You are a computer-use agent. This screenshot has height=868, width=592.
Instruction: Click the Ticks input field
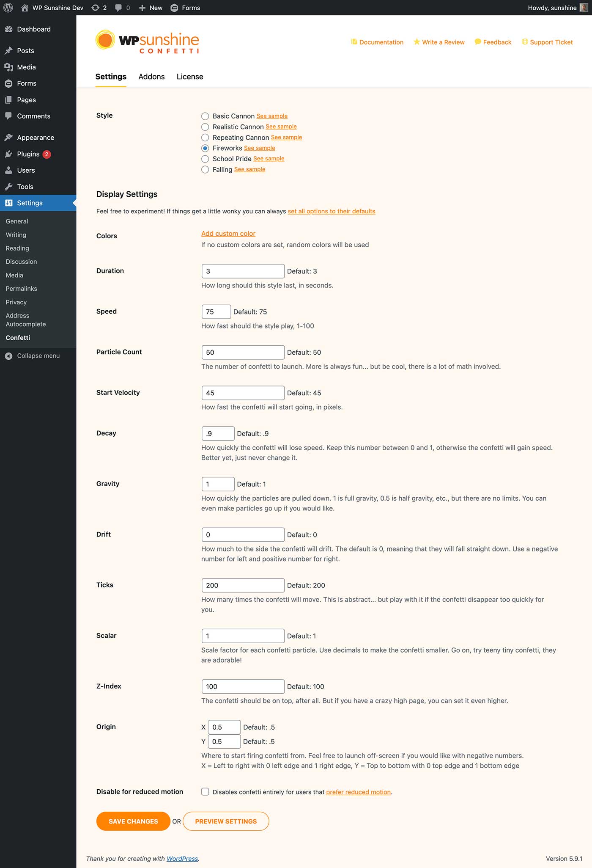click(x=243, y=585)
